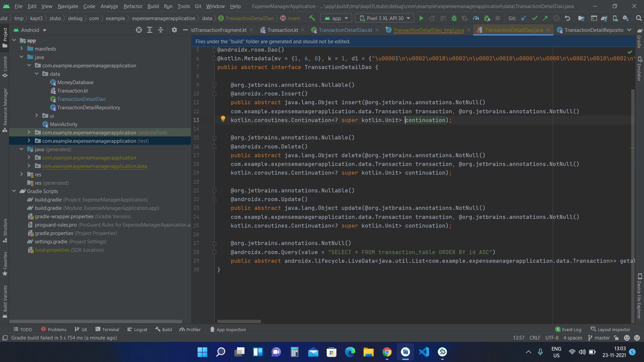Open the SDK Manager icon

pyautogui.click(x=626, y=18)
